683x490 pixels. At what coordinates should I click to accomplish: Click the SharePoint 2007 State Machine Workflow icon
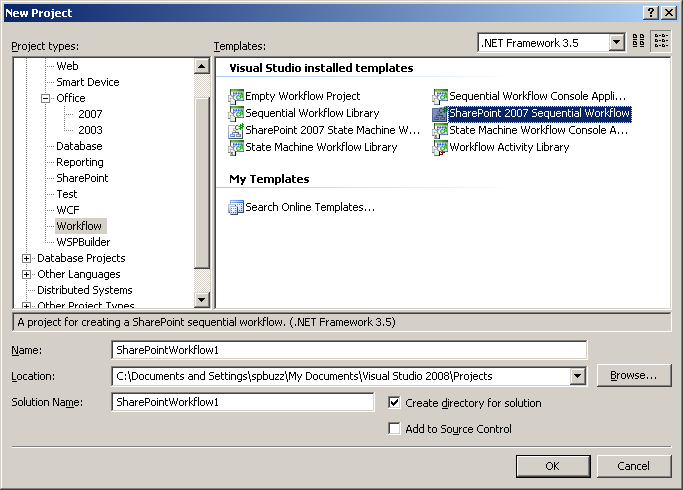coord(236,130)
